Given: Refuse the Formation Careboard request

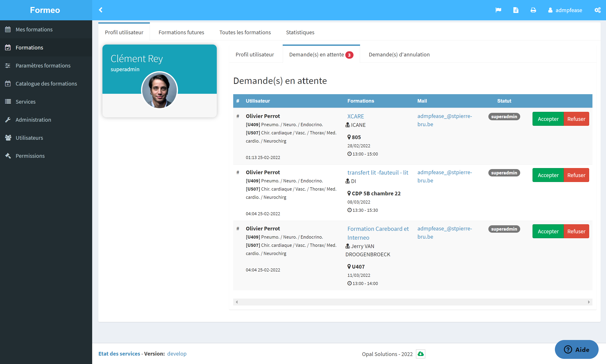Looking at the screenshot, I should (x=576, y=231).
